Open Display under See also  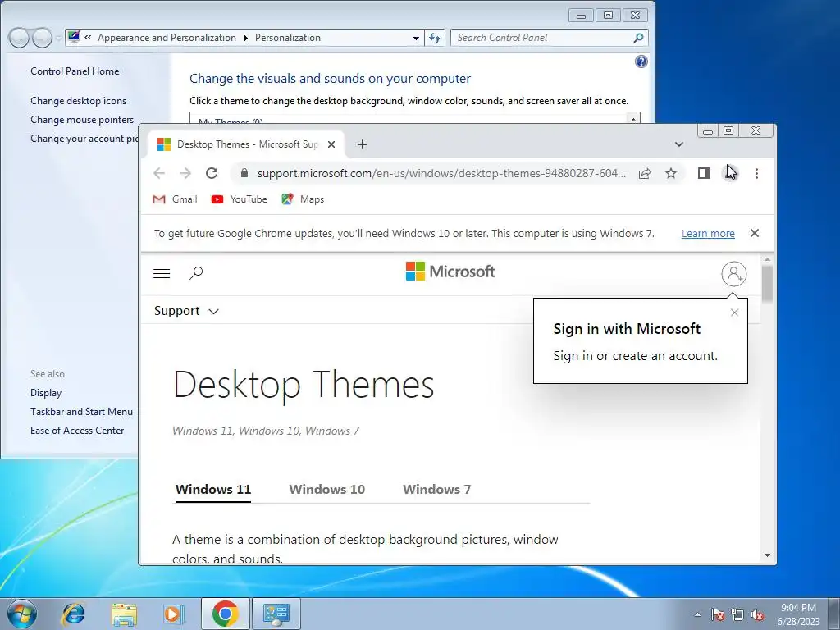[x=46, y=393]
